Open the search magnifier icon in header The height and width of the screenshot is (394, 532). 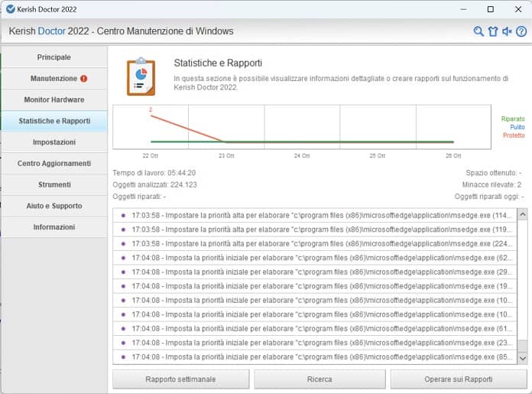tap(478, 31)
